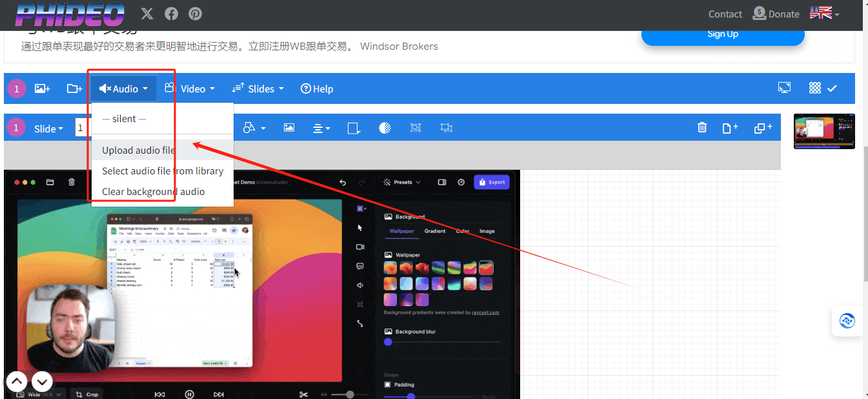
Task: Open the slide grid overview icon
Action: coord(814,88)
